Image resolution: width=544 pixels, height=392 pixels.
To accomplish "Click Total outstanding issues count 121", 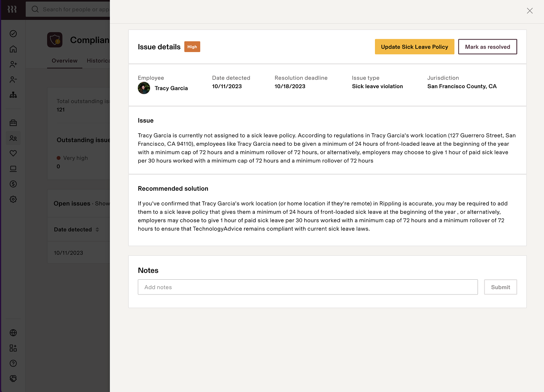I will [x=61, y=110].
